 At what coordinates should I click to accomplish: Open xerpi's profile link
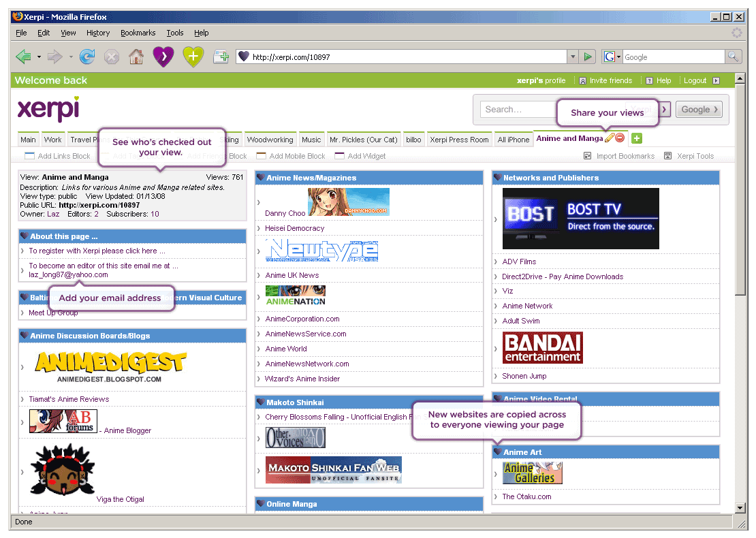tap(541, 80)
